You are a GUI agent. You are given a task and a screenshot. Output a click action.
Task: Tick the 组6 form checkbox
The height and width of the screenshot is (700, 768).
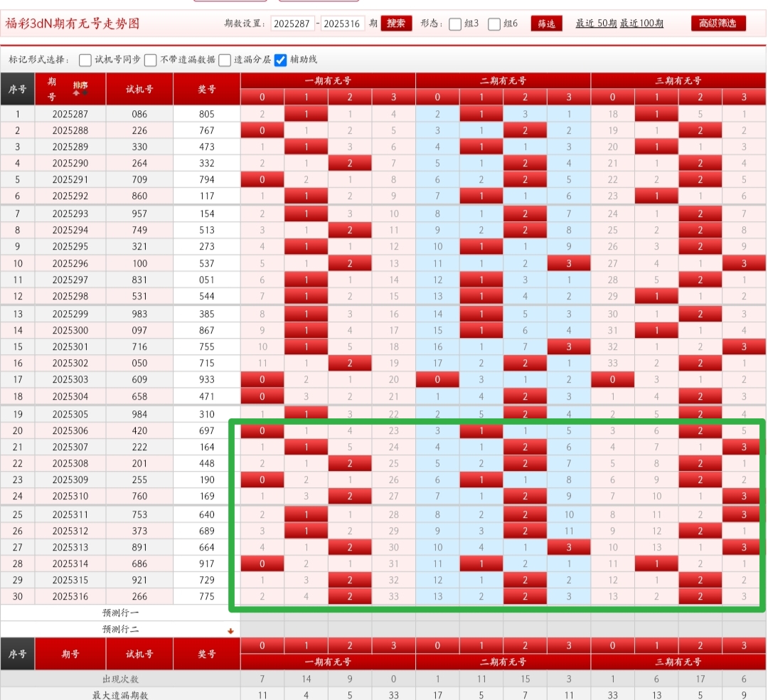pos(494,24)
